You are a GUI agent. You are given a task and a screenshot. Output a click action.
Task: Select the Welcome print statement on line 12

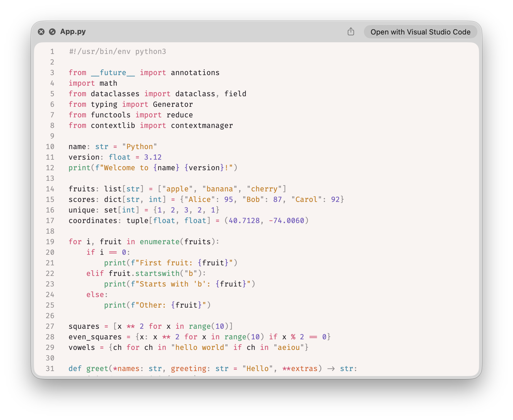point(153,167)
